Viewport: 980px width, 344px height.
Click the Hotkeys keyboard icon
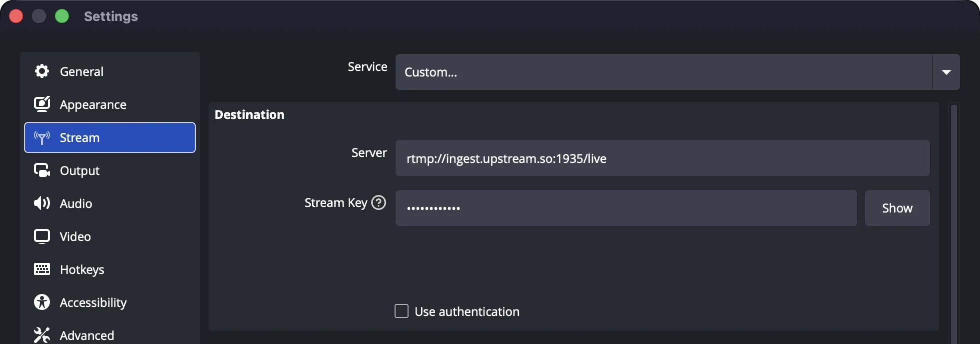point(42,269)
